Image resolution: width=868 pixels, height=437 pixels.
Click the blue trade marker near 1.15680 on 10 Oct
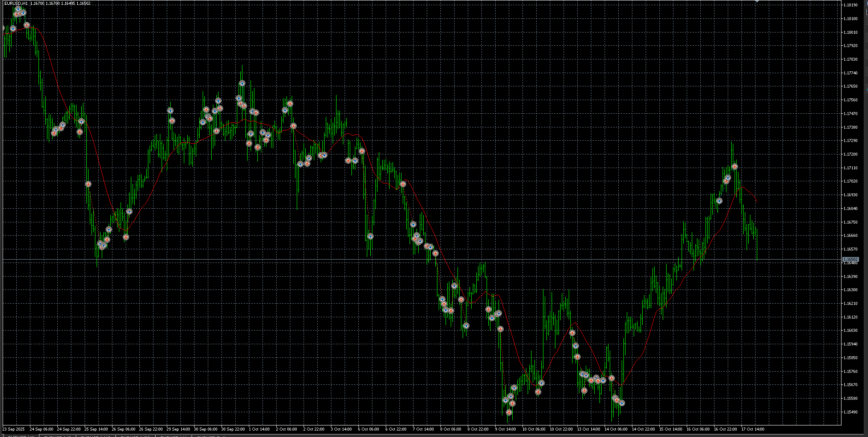[x=541, y=383]
